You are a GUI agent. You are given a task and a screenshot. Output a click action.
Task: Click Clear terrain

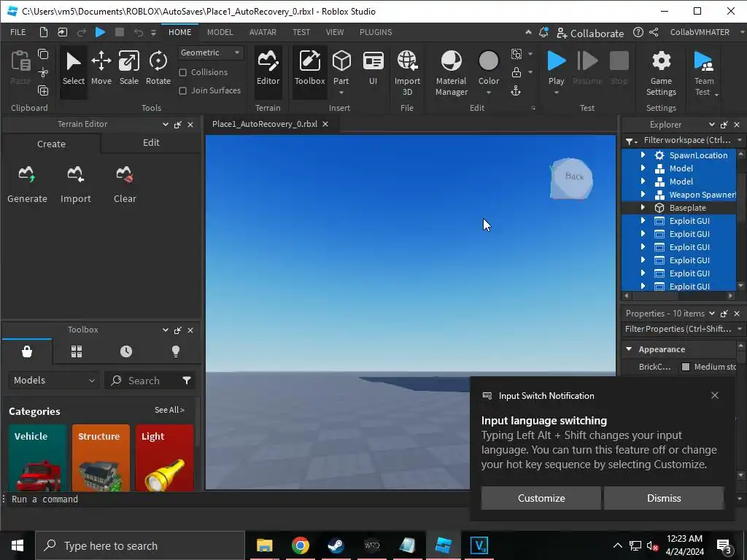point(125,184)
